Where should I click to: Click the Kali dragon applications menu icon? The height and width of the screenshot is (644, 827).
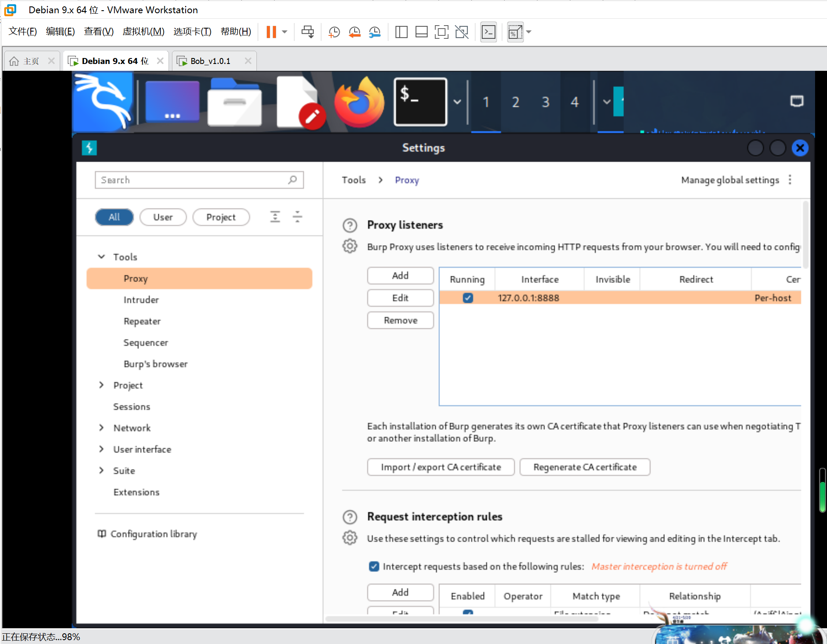tap(103, 102)
